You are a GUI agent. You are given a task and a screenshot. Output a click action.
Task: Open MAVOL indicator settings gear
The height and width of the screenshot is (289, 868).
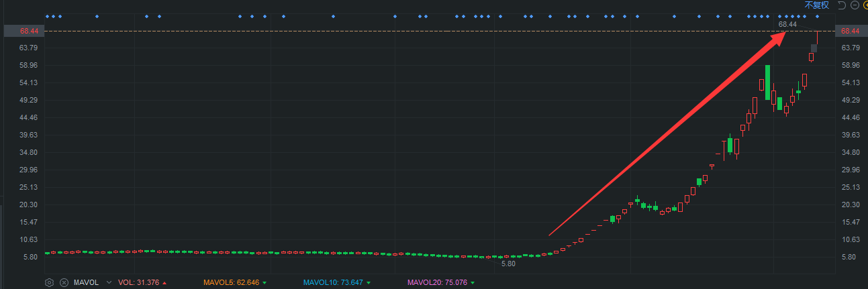pyautogui.click(x=49, y=282)
